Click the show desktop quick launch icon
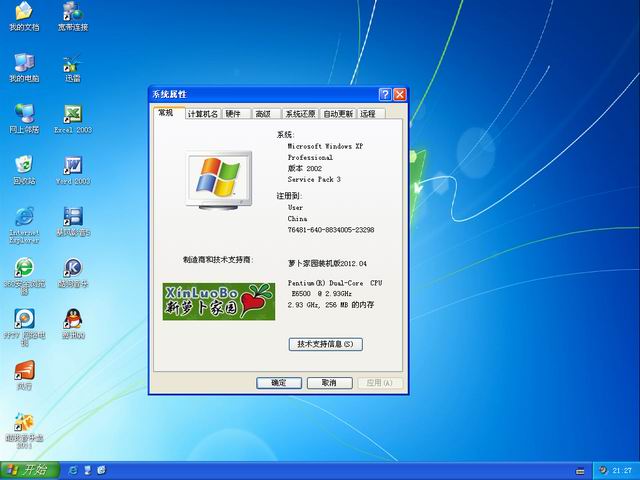This screenshot has height=480, width=640. coord(88,470)
